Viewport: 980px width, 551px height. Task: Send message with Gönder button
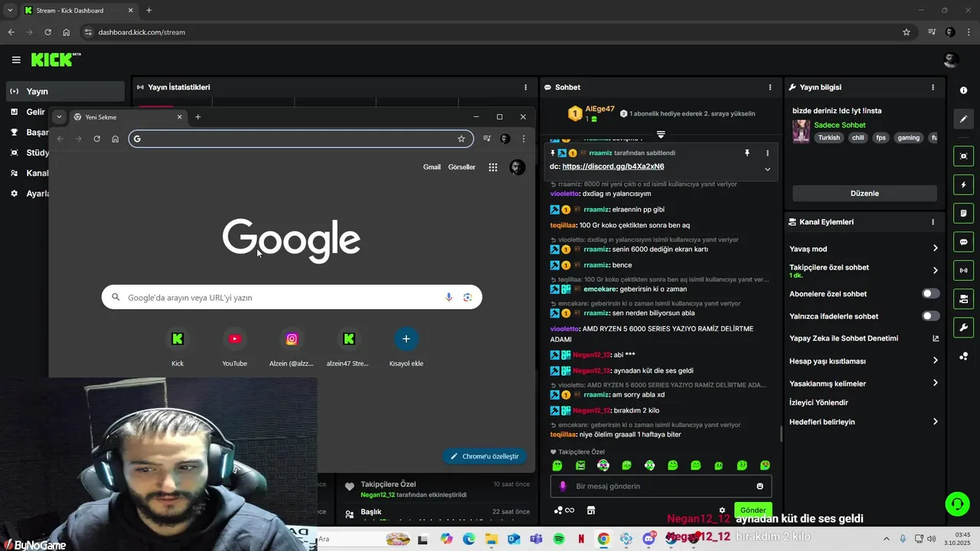click(753, 510)
